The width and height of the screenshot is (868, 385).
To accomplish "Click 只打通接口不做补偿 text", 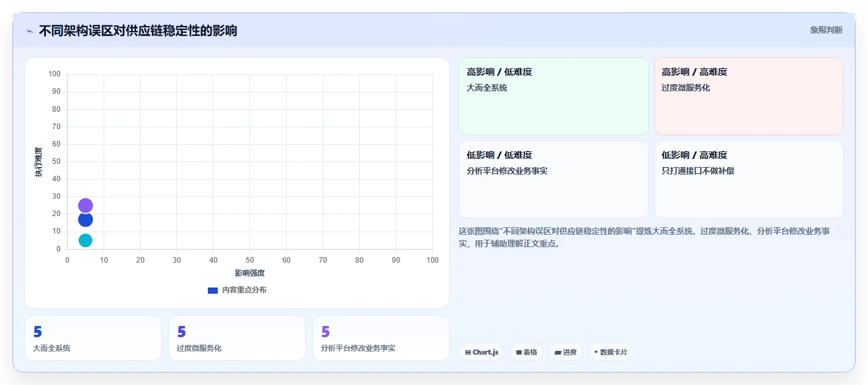I will [x=698, y=171].
